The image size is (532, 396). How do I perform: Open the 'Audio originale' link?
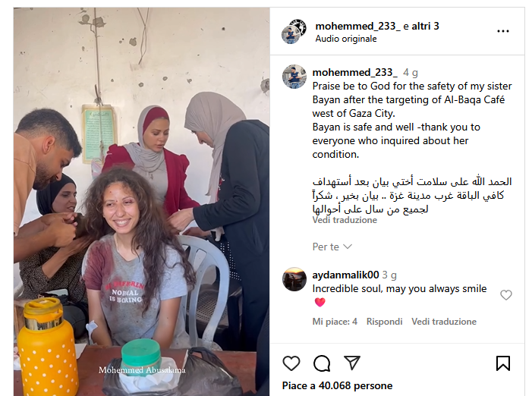[x=346, y=39]
